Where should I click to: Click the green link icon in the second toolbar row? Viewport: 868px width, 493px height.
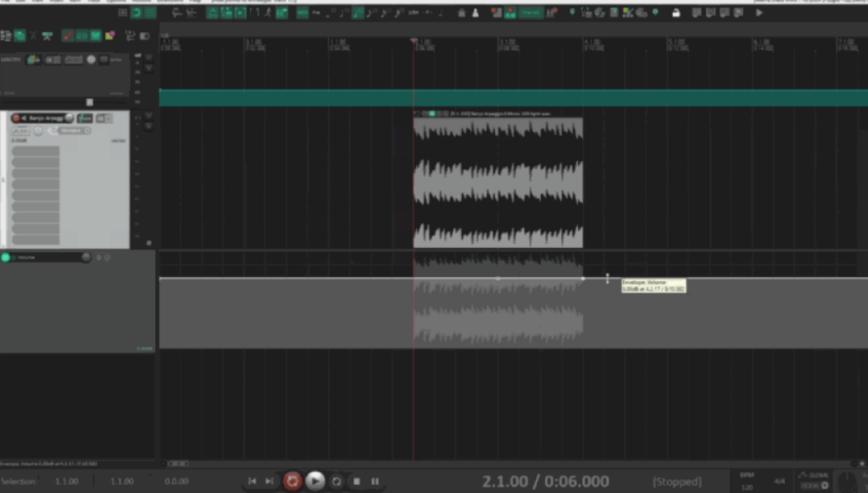tap(81, 36)
